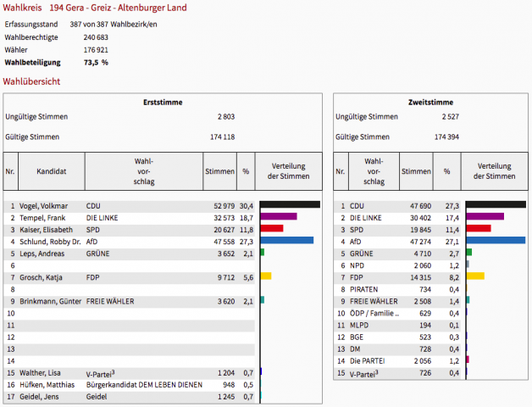This screenshot has height=407, width=532.
Task: Select the Wahlübersicht heading
Action: coord(31,81)
